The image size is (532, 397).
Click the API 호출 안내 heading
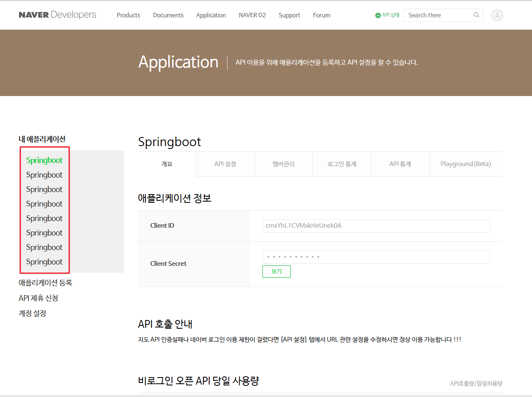tap(165, 324)
